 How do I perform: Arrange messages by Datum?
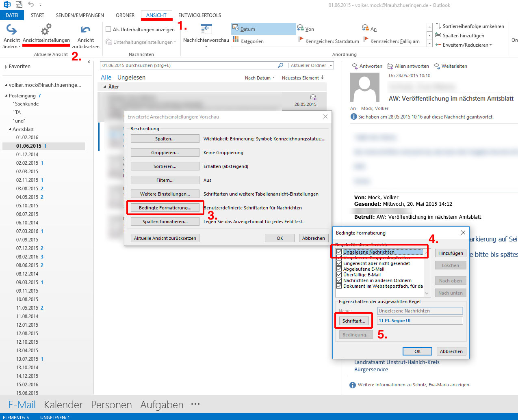pyautogui.click(x=264, y=29)
